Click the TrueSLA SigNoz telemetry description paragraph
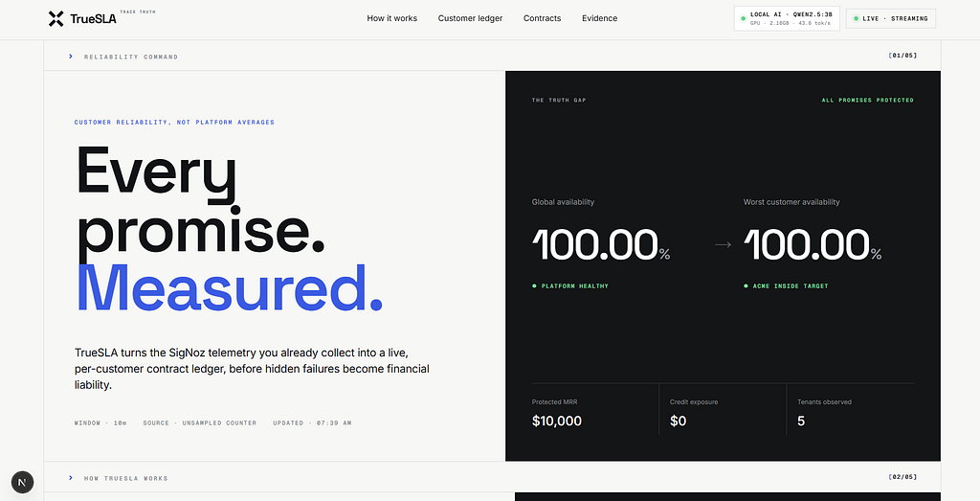The image size is (980, 501). pyautogui.click(x=252, y=369)
